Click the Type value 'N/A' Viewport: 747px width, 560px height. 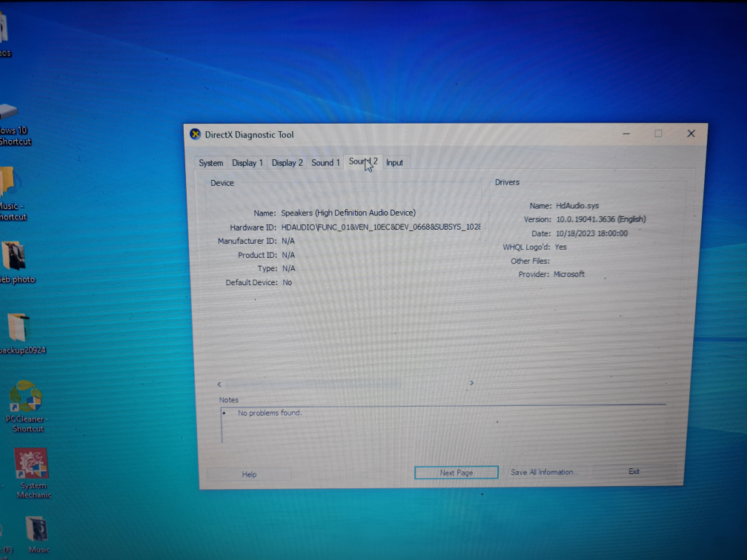click(289, 269)
